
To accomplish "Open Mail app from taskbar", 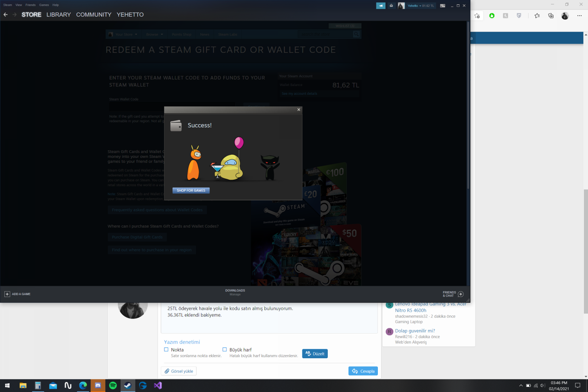I will coord(53,385).
